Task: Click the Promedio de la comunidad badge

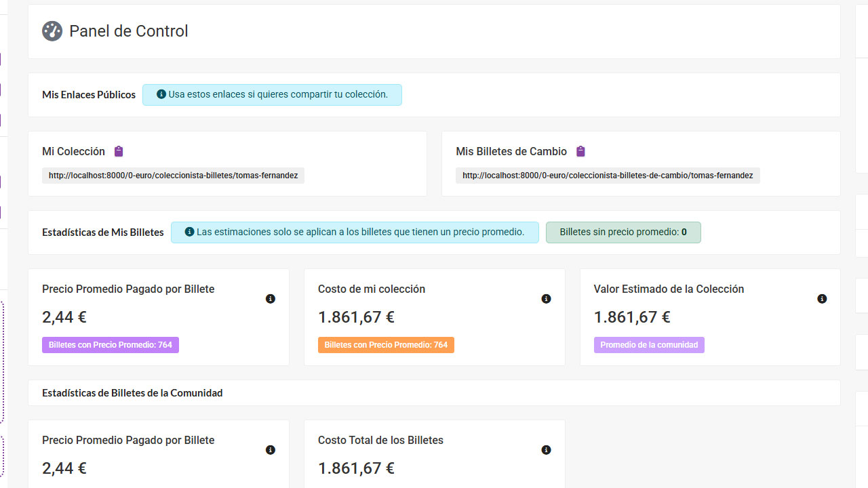Action: (x=649, y=345)
